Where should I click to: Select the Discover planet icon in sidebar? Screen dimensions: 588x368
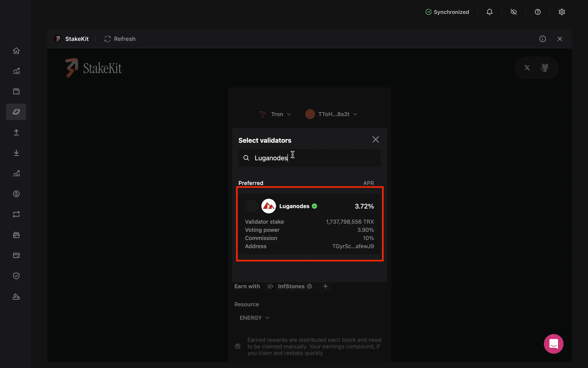pyautogui.click(x=16, y=112)
